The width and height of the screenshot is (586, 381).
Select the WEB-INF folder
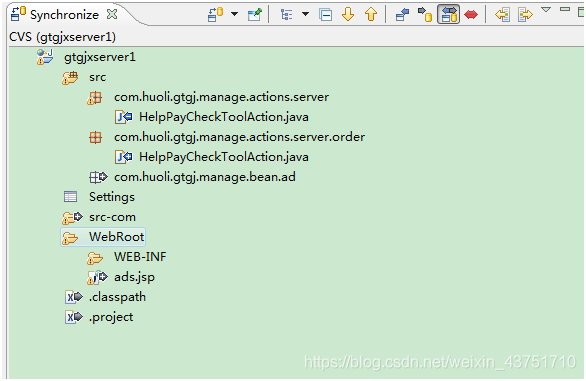140,257
